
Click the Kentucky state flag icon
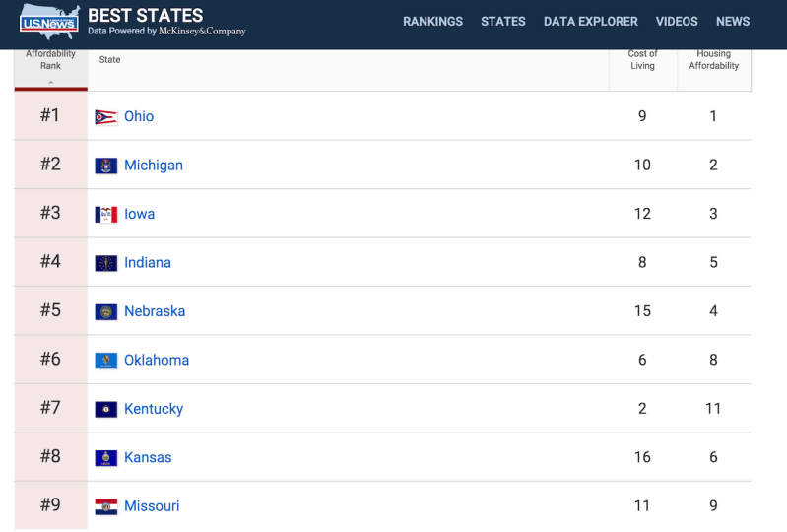click(106, 409)
